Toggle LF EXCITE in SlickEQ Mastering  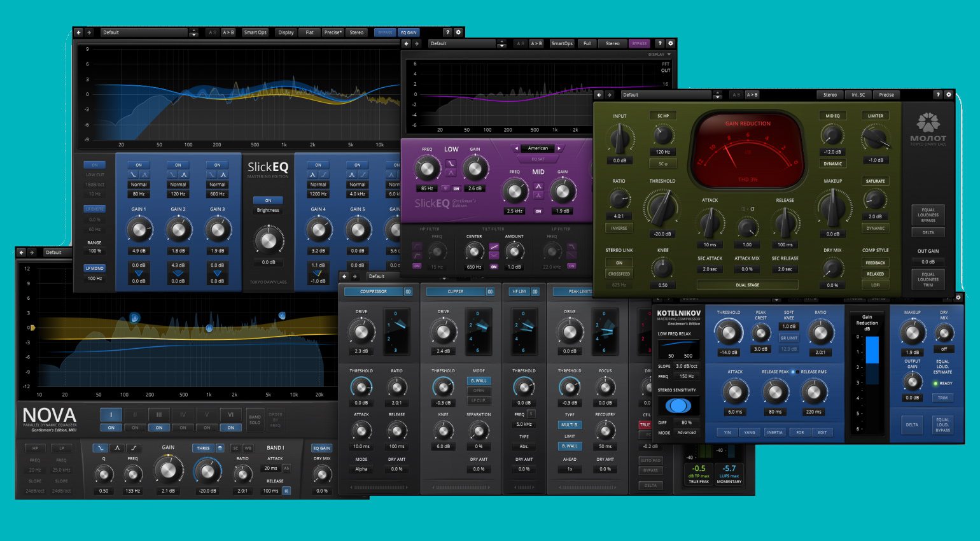coord(95,209)
